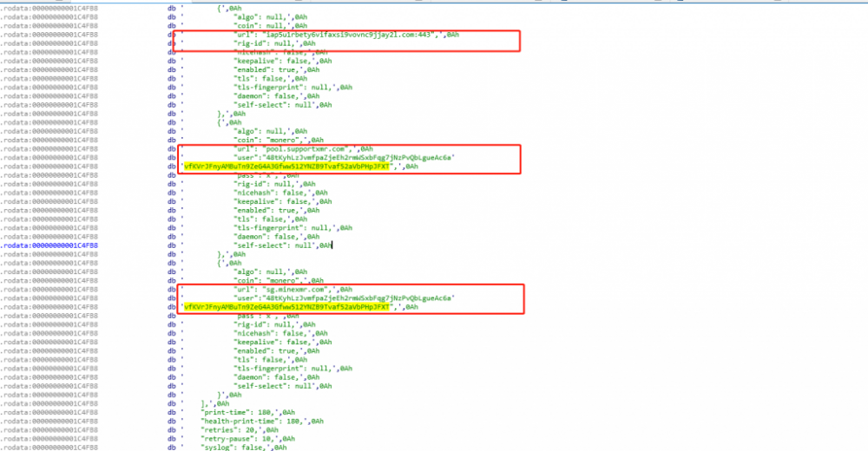868x451 pixels.
Task: Select the "retries": 20 line
Action: [x=240, y=430]
